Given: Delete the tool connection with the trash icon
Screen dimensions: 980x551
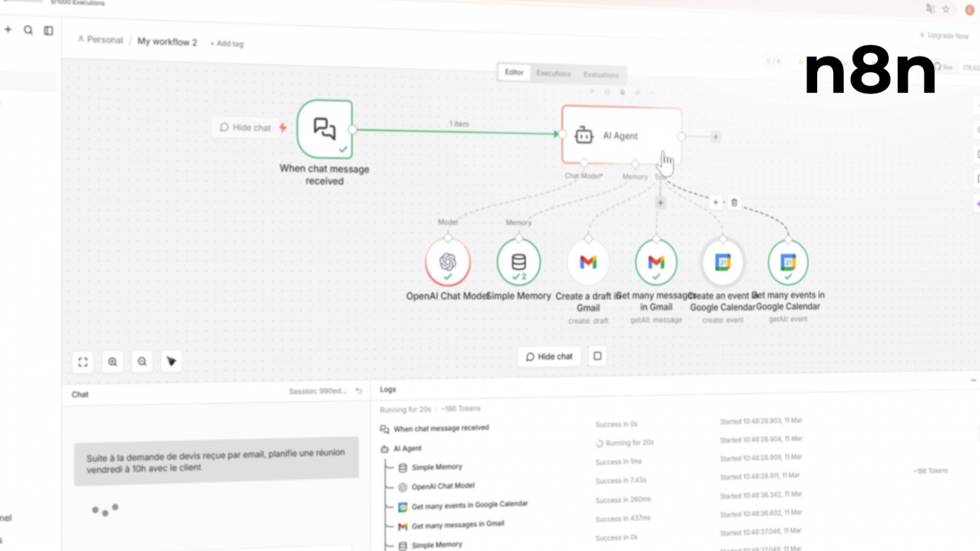Looking at the screenshot, I should click(734, 203).
